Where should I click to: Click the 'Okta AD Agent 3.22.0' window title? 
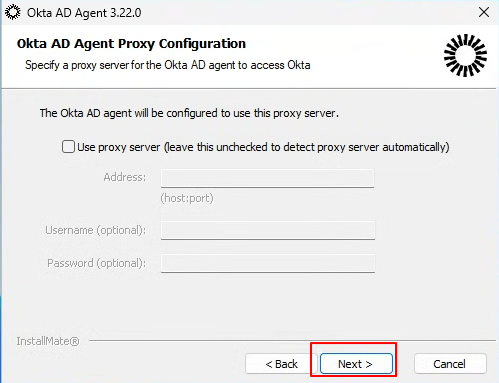(84, 13)
